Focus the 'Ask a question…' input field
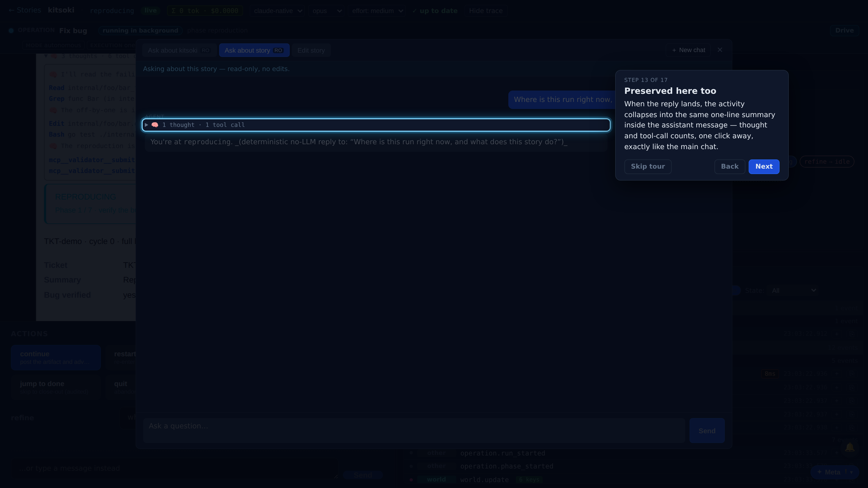Viewport: 868px width, 488px height. 414,431
